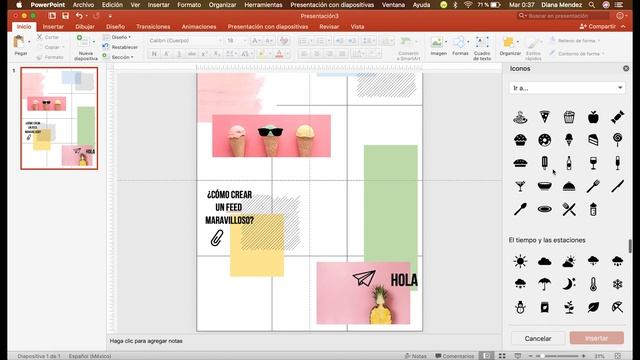Click the Compartir button
The width and height of the screenshot is (640, 360).
pos(598,27)
